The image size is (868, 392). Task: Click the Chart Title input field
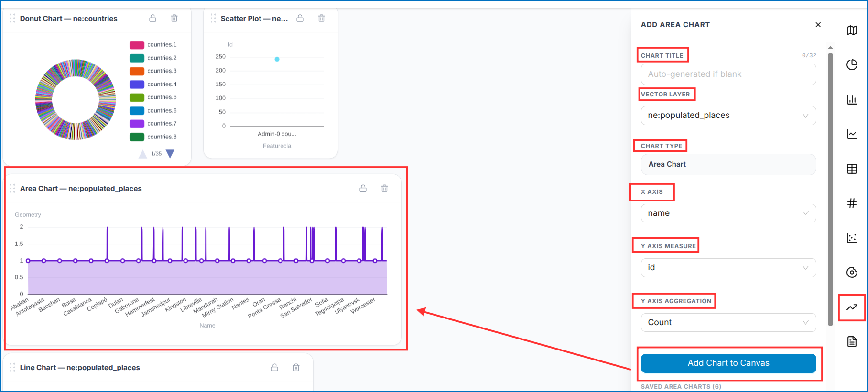[x=728, y=74]
